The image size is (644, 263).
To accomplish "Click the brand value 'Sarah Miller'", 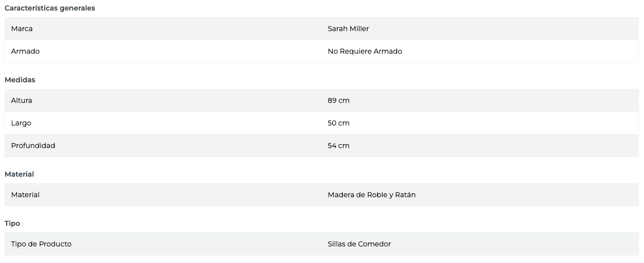I will (348, 29).
